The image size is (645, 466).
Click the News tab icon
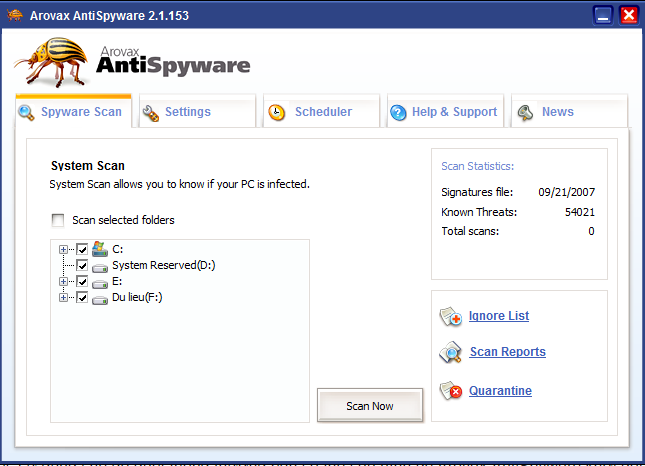click(x=525, y=112)
